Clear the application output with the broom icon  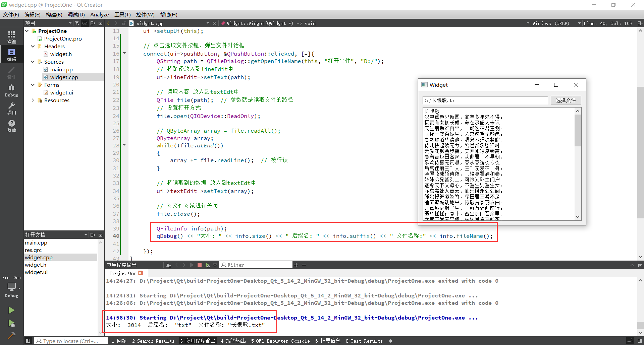pos(169,265)
